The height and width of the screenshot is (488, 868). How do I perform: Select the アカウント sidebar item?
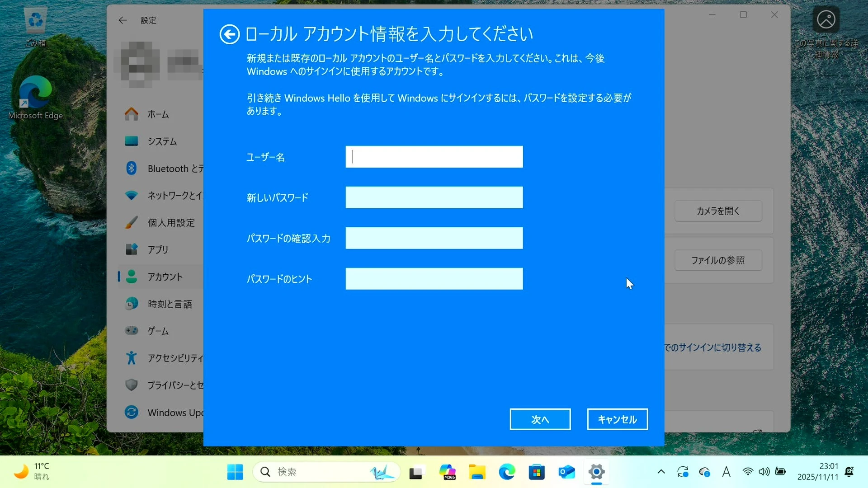165,277
